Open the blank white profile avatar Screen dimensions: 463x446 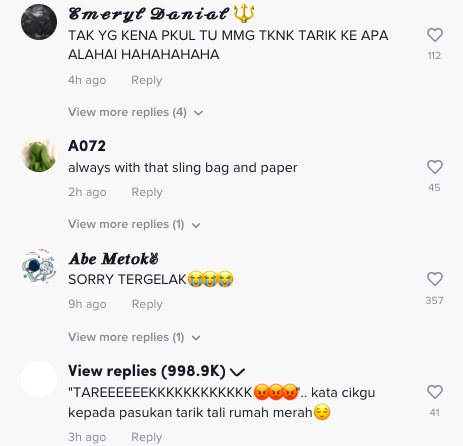coord(39,379)
